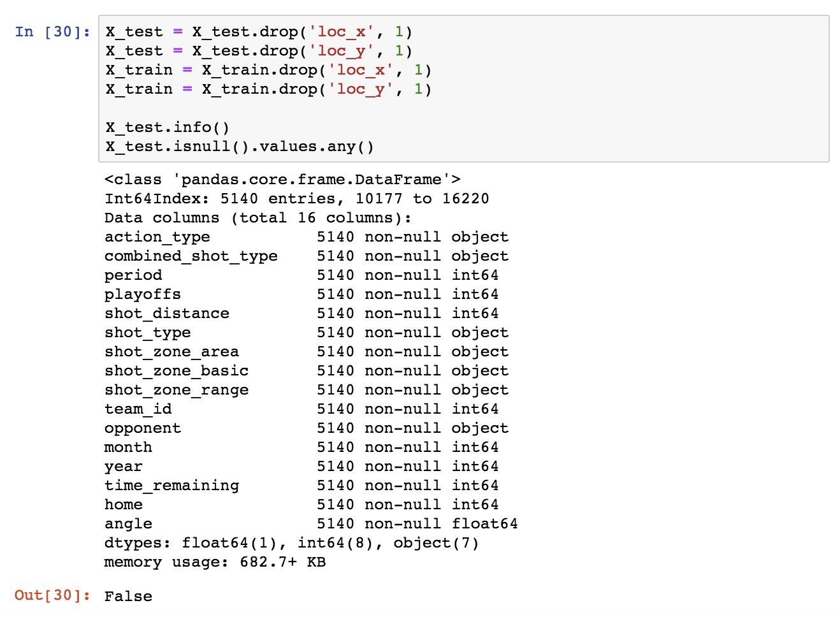Click the Out[30] output prompt
The image size is (840, 617).
click(x=52, y=595)
